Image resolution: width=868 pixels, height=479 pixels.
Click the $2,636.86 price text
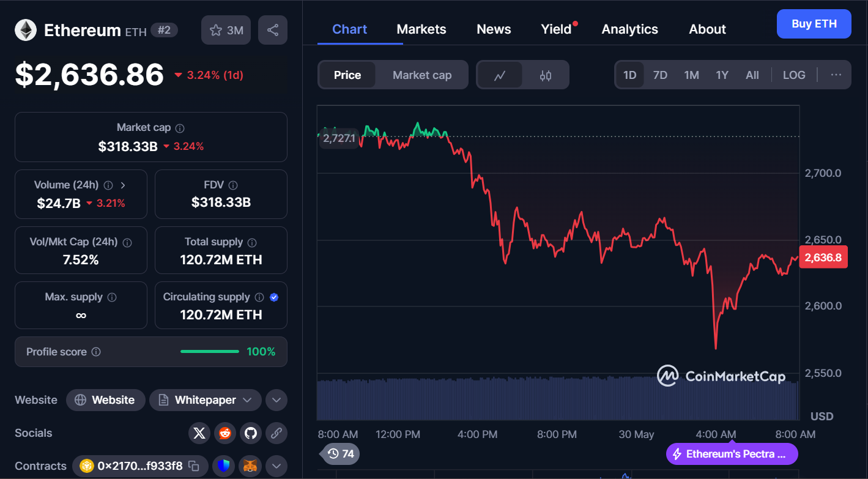(89, 75)
